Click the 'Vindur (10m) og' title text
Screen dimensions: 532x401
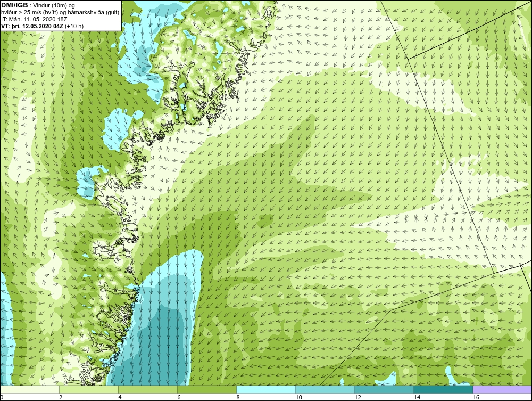pos(54,6)
